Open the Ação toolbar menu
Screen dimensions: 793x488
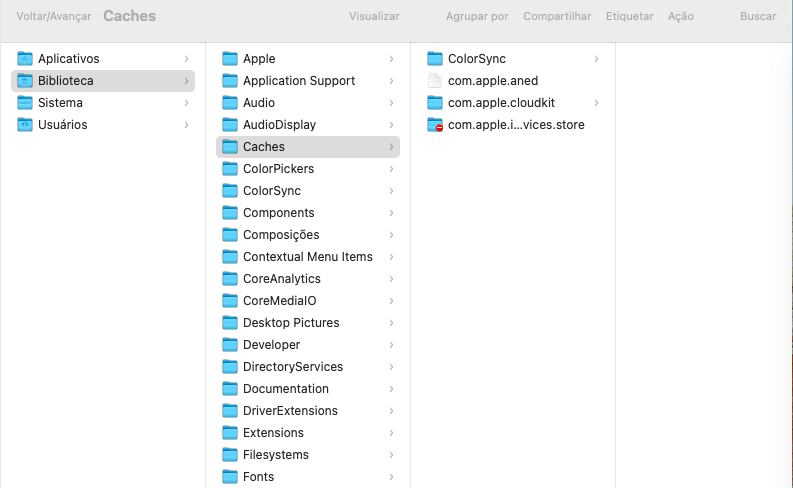(681, 16)
